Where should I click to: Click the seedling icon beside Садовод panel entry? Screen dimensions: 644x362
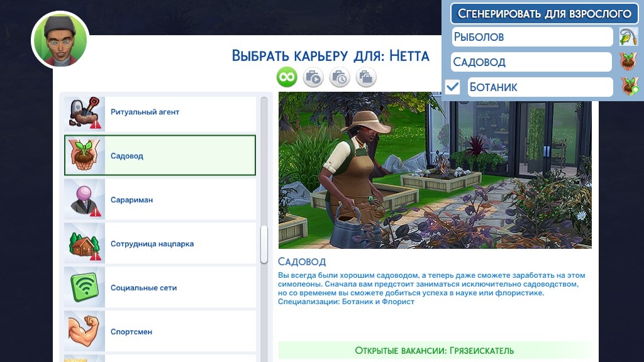628,62
